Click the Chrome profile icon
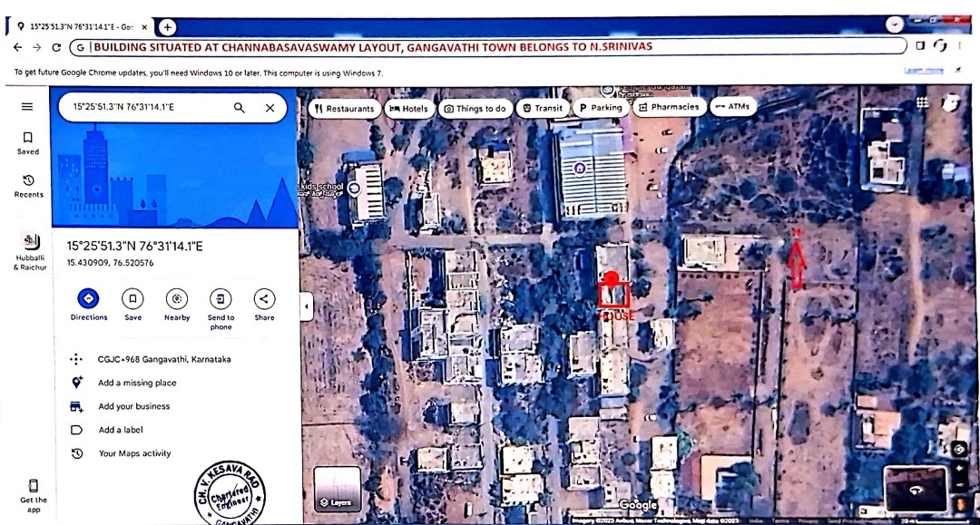The height and width of the screenshot is (525, 980). tap(940, 45)
